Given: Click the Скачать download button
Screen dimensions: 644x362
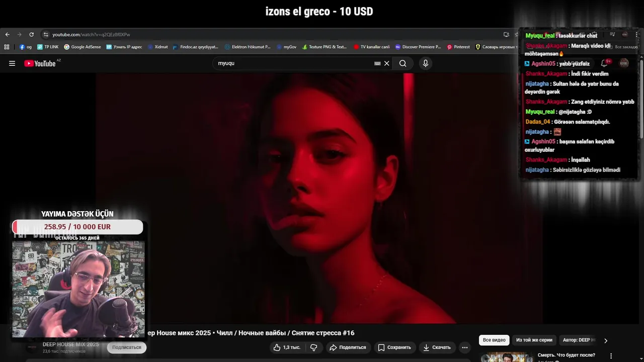Looking at the screenshot, I should (x=437, y=347).
